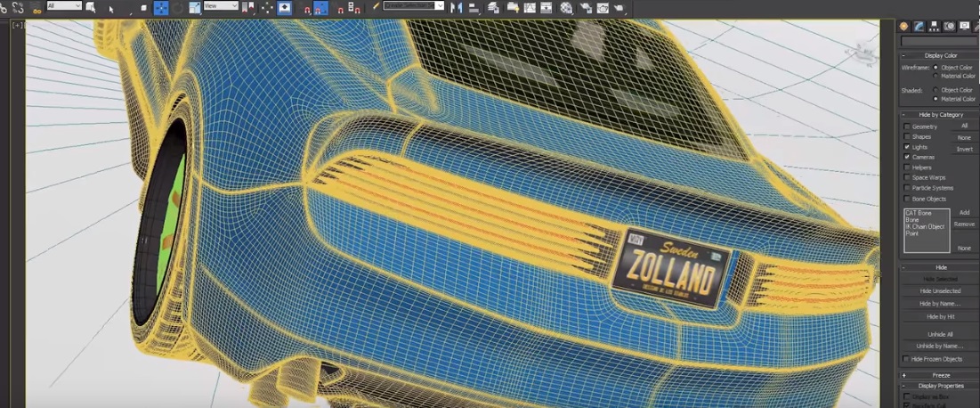
Task: Toggle the Hide Frozen Objects checkbox
Action: (907, 359)
